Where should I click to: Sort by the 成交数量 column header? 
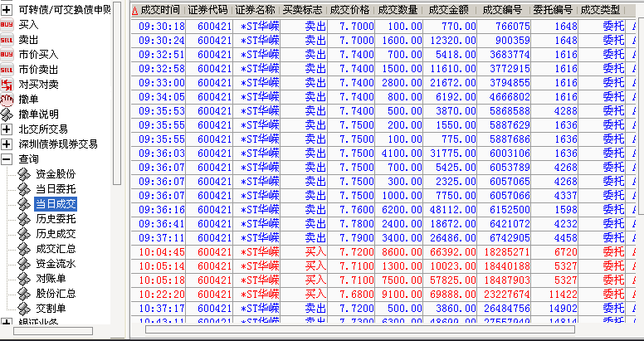pos(398,10)
